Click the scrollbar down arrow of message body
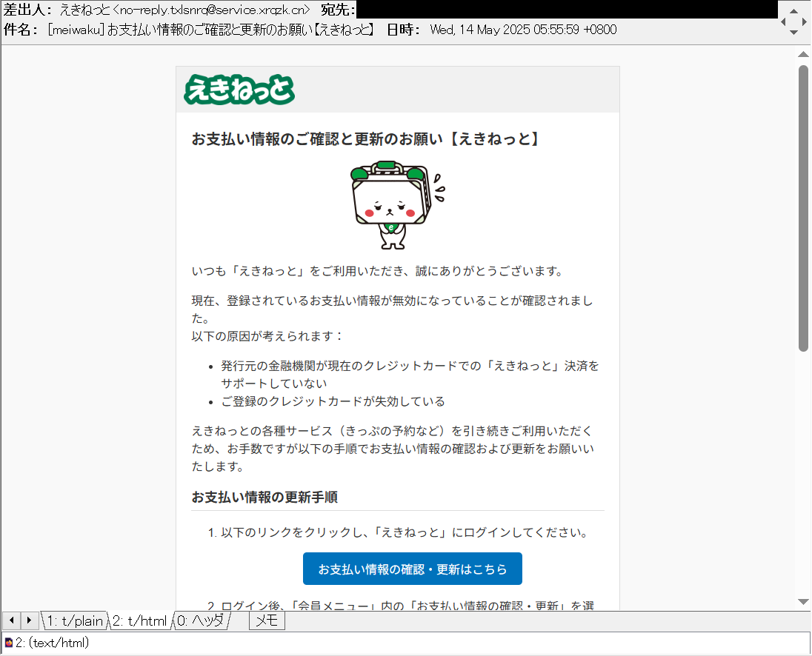Screen dimensions: 812x656 click(x=803, y=602)
